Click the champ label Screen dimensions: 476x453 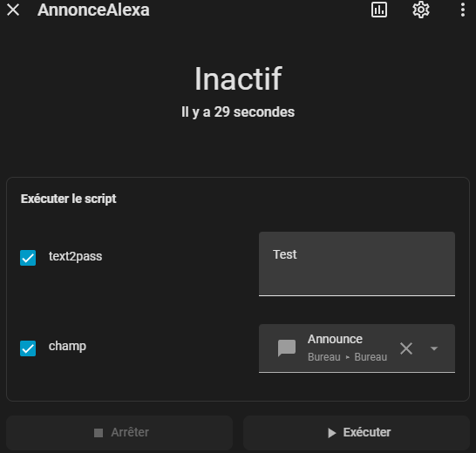click(x=67, y=346)
